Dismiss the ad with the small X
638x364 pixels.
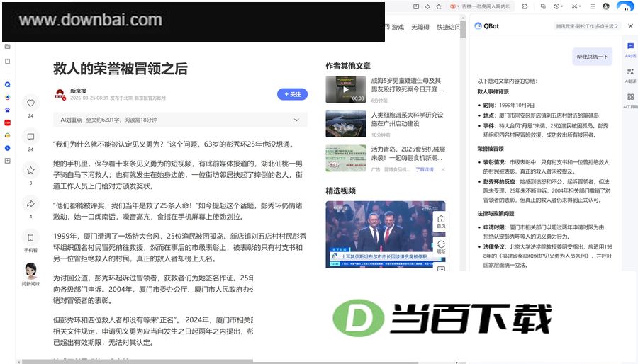(443, 169)
